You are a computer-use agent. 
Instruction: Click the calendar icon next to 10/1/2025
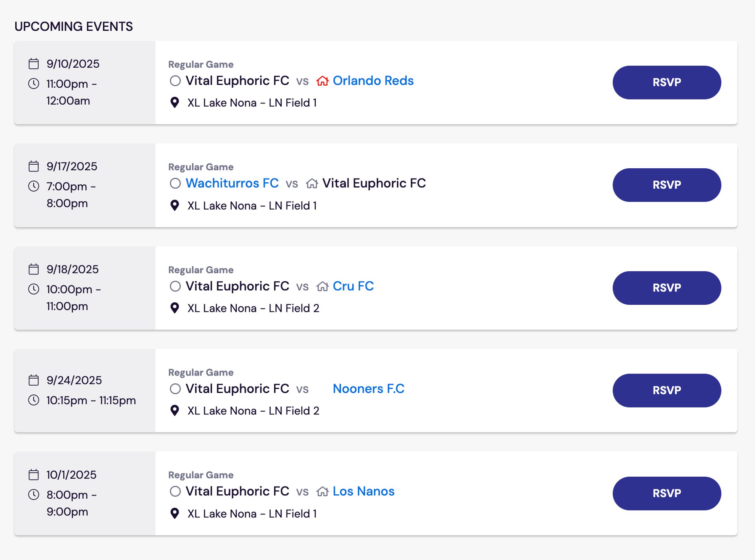(34, 475)
